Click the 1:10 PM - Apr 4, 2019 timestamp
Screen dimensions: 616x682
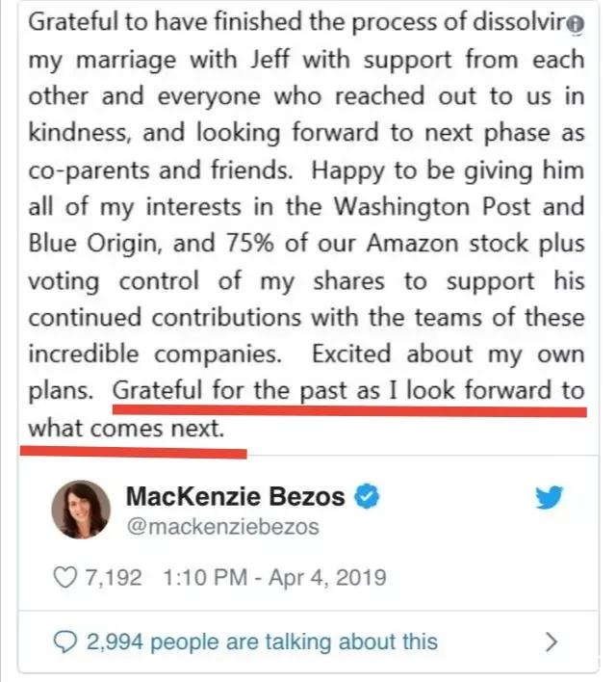click(x=274, y=578)
